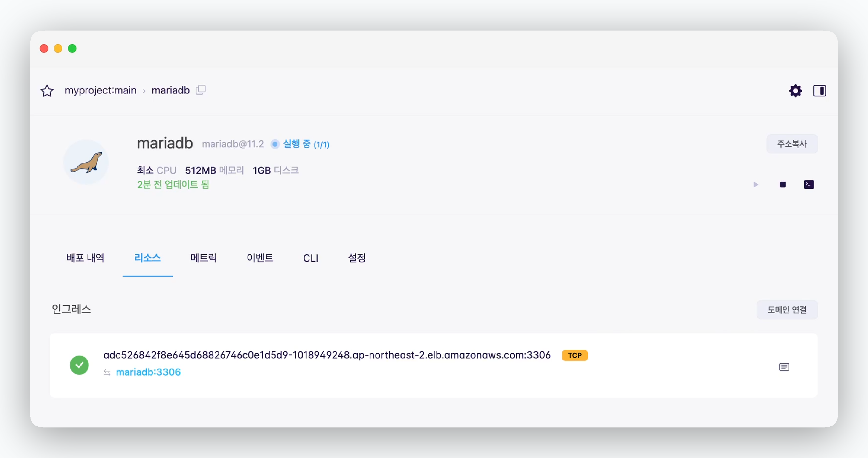Screen dimensions: 868x458
Task: Open ingress detail log icon
Action: click(784, 367)
